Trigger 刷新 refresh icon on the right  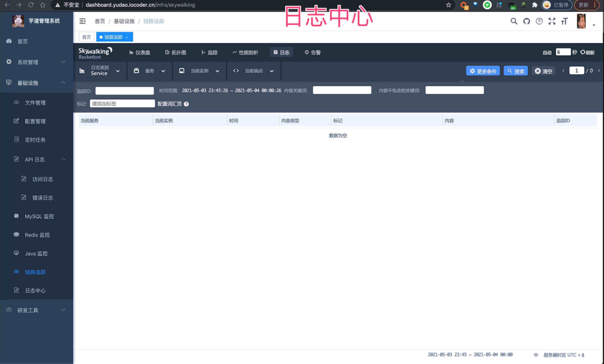coord(588,52)
